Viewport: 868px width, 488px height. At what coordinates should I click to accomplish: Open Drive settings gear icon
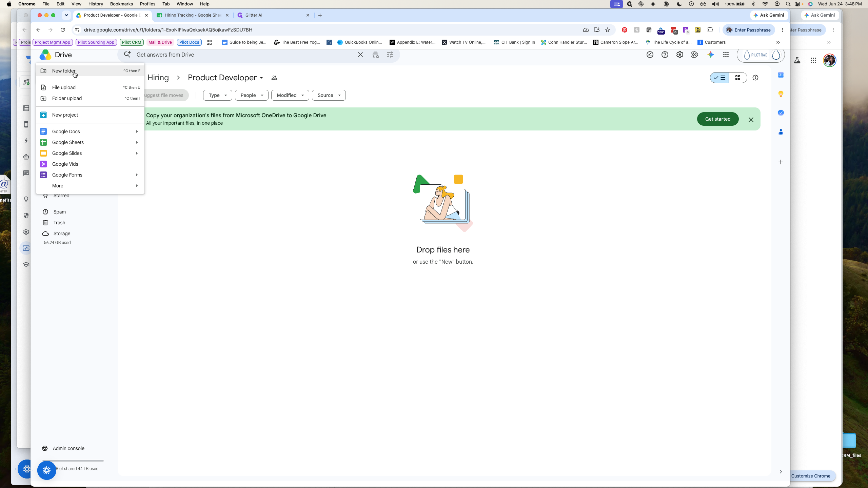click(679, 55)
